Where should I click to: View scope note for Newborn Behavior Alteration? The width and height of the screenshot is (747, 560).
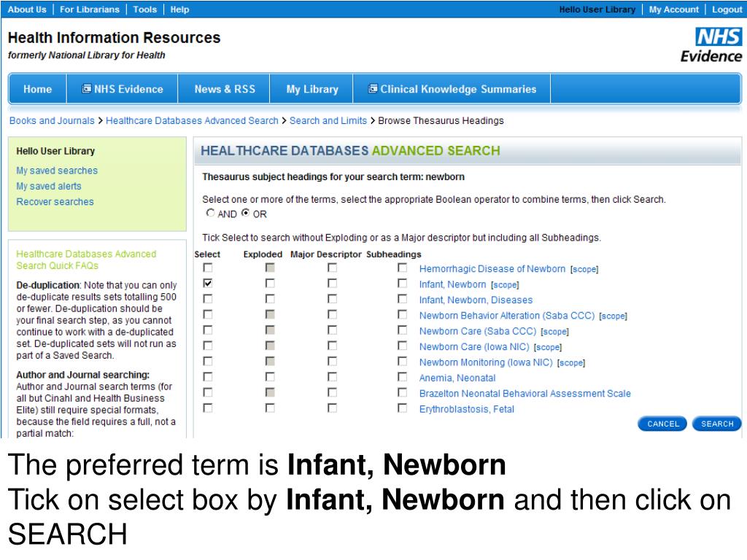point(613,316)
